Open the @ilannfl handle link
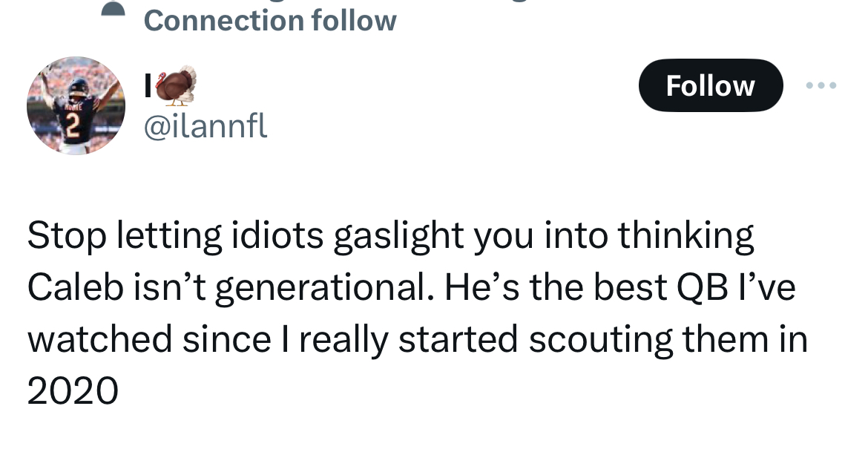This screenshot has width=868, height=455. 206,127
